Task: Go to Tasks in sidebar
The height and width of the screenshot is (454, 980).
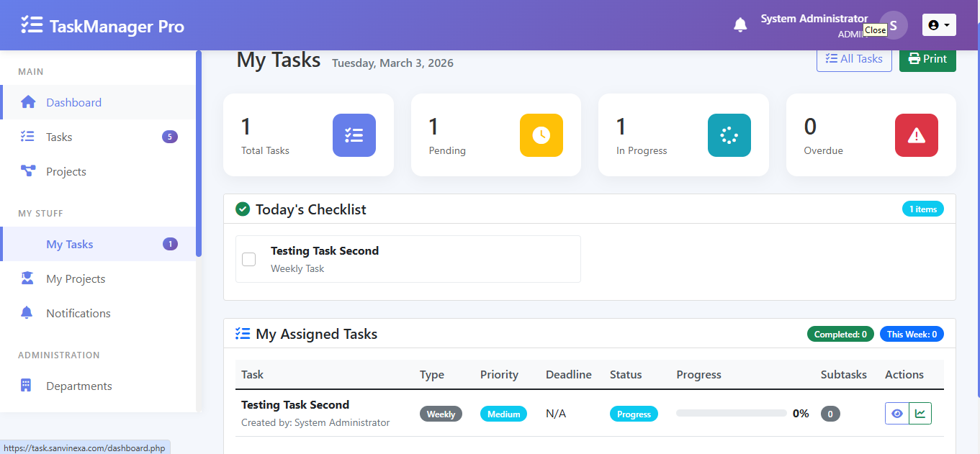Action: [59, 137]
